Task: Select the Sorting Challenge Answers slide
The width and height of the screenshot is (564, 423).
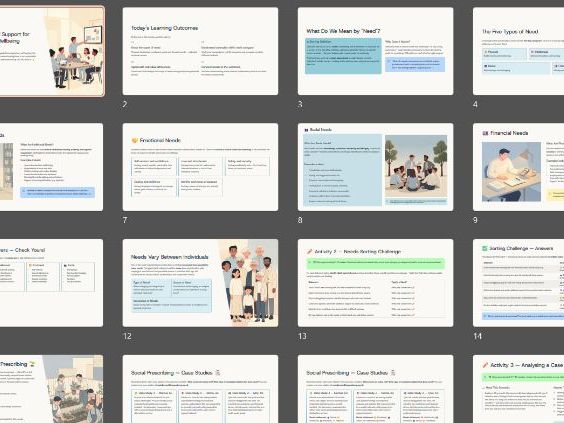Action: [518, 283]
